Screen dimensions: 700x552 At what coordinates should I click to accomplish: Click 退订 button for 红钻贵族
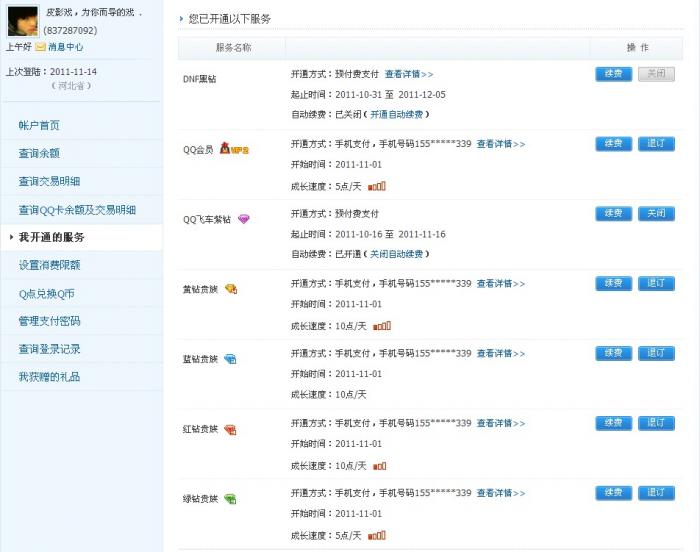[x=656, y=423]
